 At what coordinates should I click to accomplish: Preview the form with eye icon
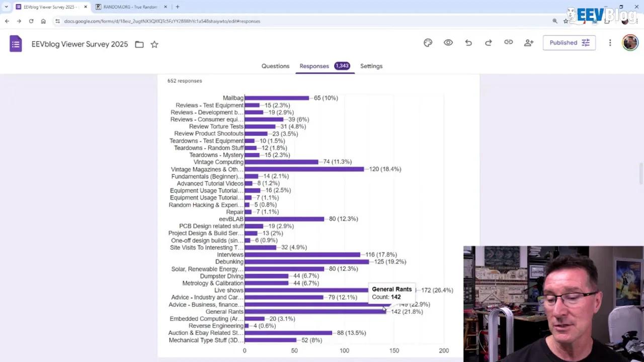(x=448, y=43)
